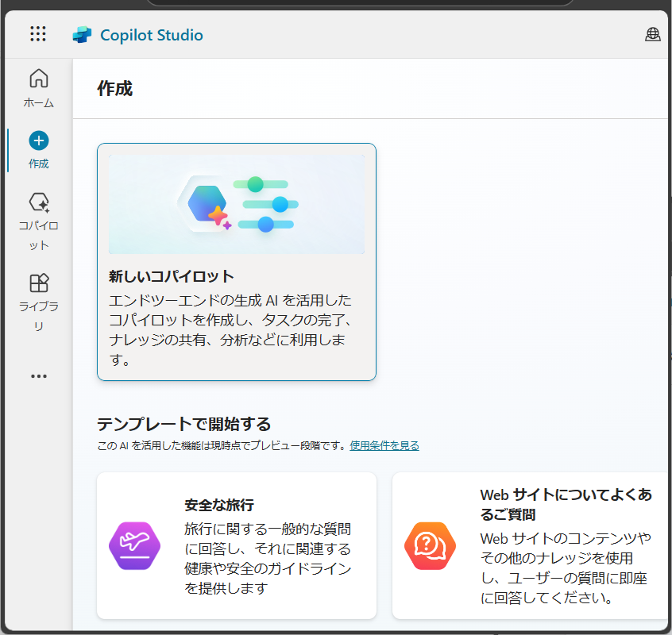Click the orange question bubble icon
Image resolution: width=672 pixels, height=635 pixels.
pos(430,545)
